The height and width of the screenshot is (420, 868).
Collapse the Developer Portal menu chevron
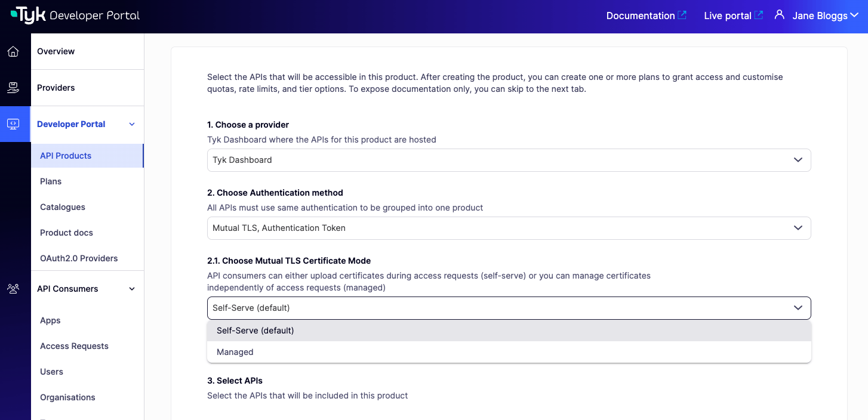pyautogui.click(x=132, y=124)
